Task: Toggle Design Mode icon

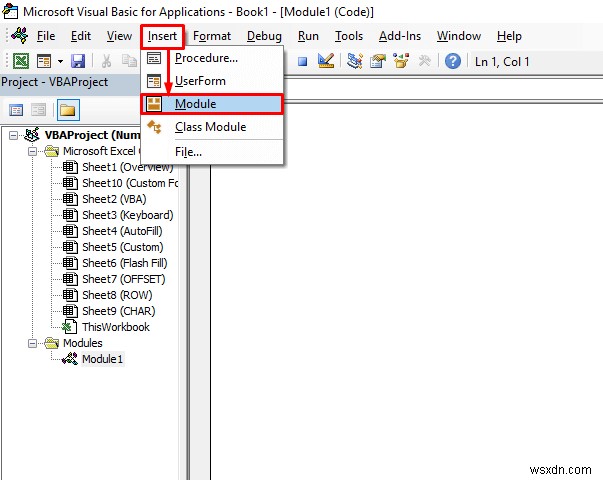Action: (326, 61)
